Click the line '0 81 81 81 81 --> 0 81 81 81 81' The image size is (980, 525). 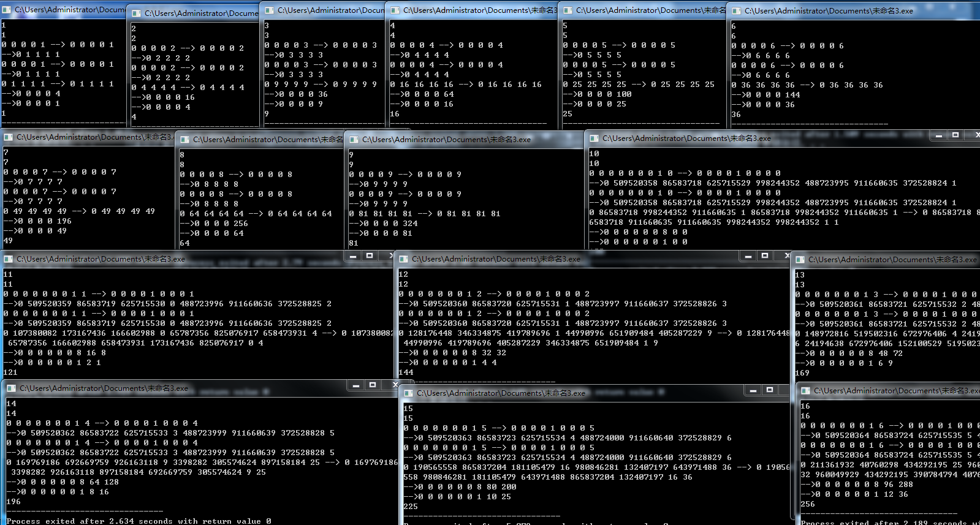click(x=425, y=214)
